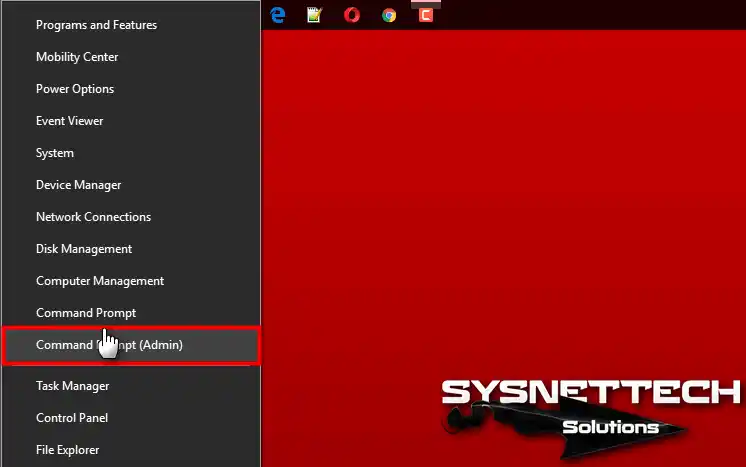The image size is (746, 467).
Task: Launch the Notepad++ taskbar icon
Action: (x=314, y=15)
